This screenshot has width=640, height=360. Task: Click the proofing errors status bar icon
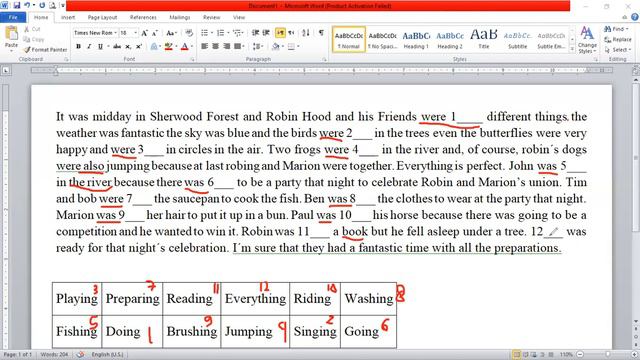[80, 354]
